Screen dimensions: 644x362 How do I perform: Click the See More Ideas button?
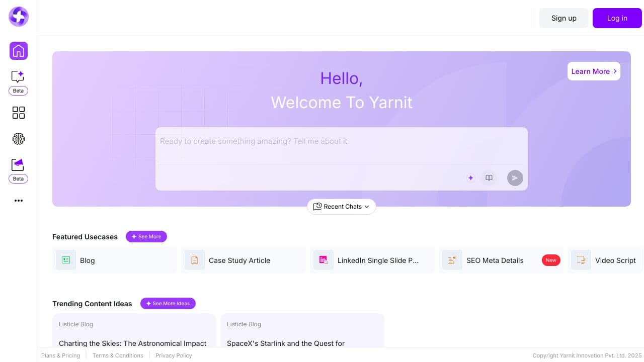(168, 303)
